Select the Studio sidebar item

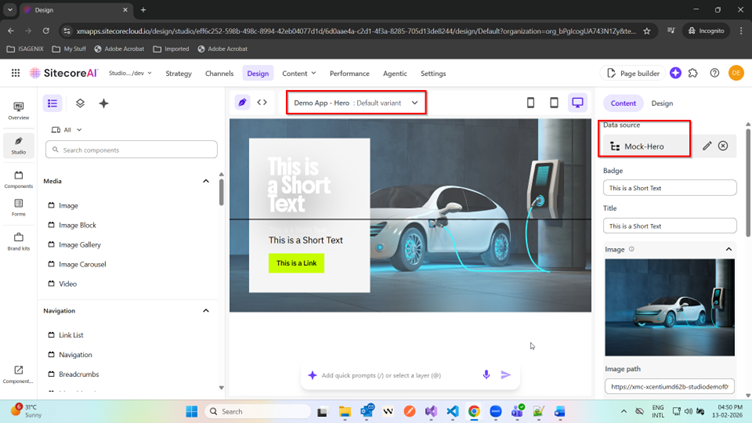(x=19, y=145)
